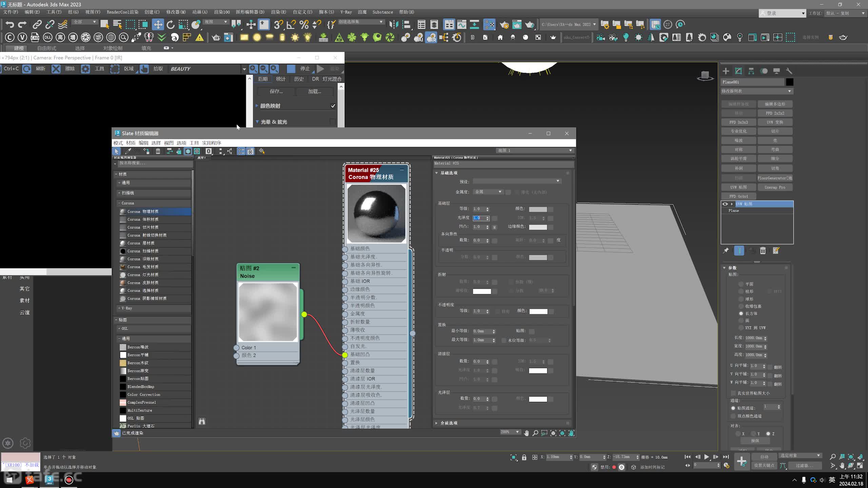Click the 保存... button in frame buffer

[276, 91]
